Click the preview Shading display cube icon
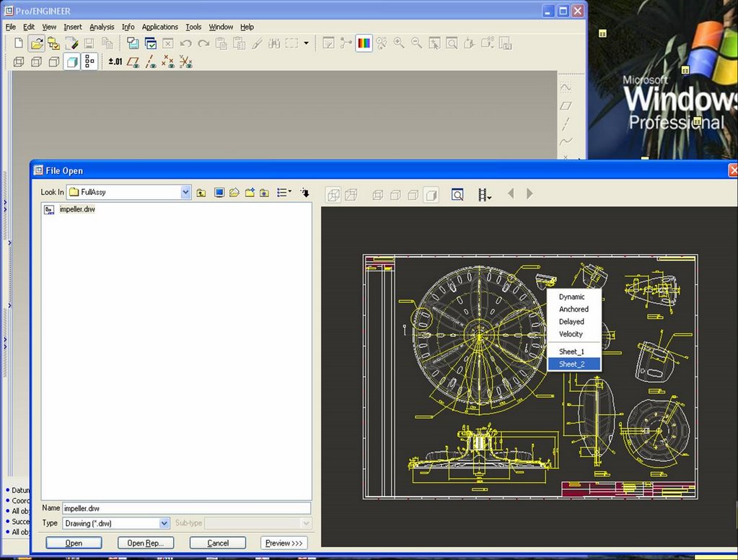The width and height of the screenshot is (738, 560). pos(431,195)
